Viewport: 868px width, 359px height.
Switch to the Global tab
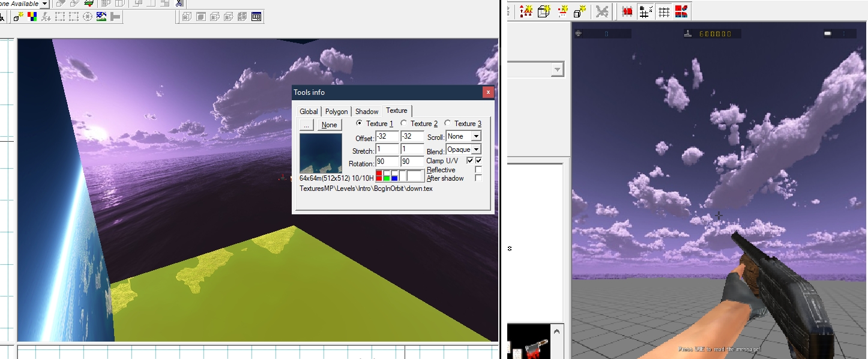click(x=309, y=112)
